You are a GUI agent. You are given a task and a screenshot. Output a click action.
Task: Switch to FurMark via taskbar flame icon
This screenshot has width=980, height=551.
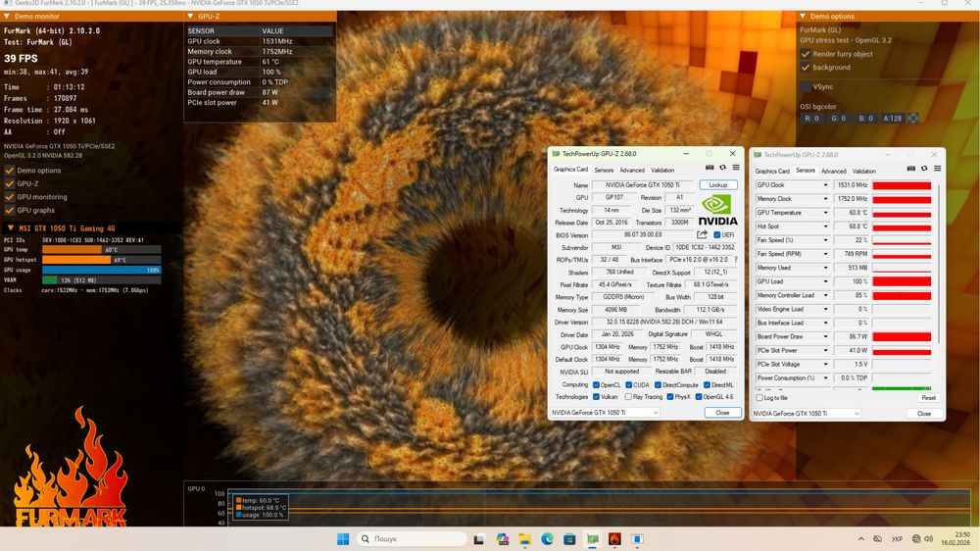615,539
